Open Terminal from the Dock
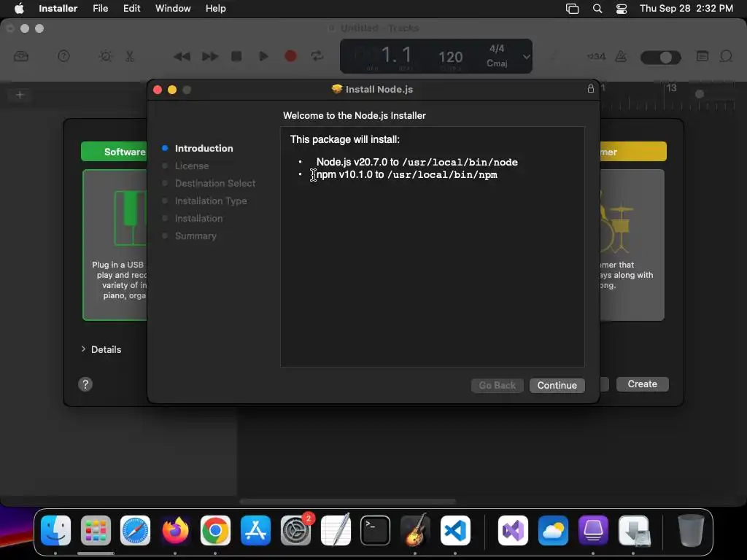The image size is (747, 560). point(376,530)
